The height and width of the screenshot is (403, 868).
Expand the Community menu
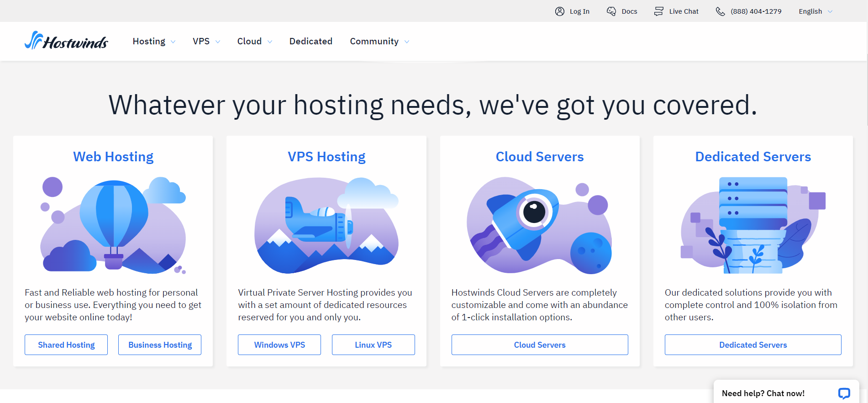pyautogui.click(x=379, y=42)
